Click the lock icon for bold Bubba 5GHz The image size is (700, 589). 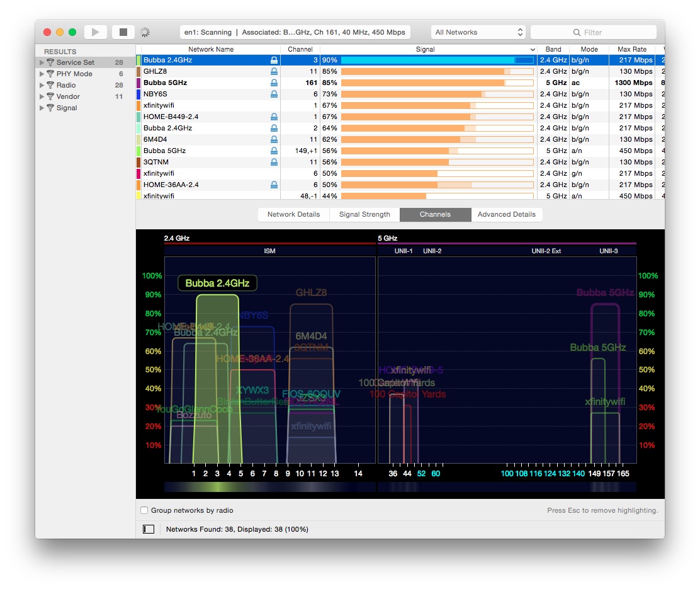coord(274,83)
